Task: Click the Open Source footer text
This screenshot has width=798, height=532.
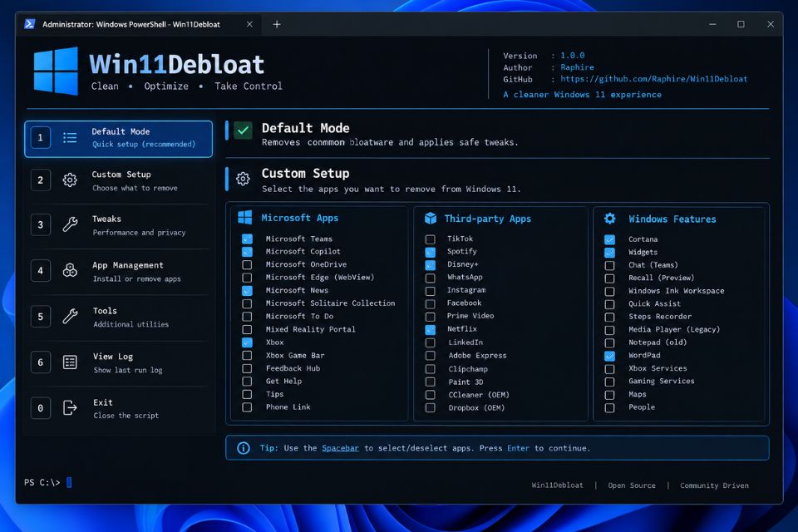Action: [632, 485]
